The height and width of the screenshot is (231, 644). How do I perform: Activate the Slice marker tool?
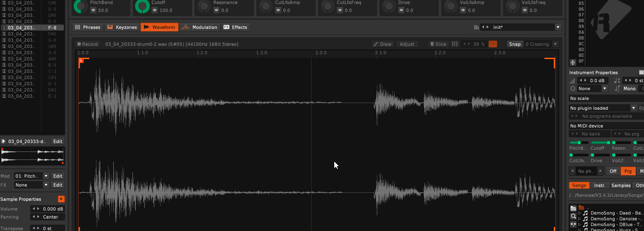click(x=438, y=44)
